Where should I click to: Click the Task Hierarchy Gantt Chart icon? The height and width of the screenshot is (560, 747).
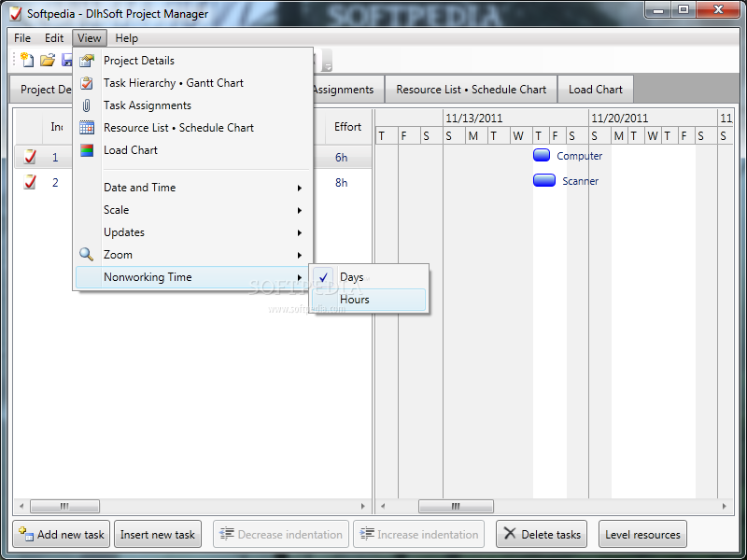(87, 83)
